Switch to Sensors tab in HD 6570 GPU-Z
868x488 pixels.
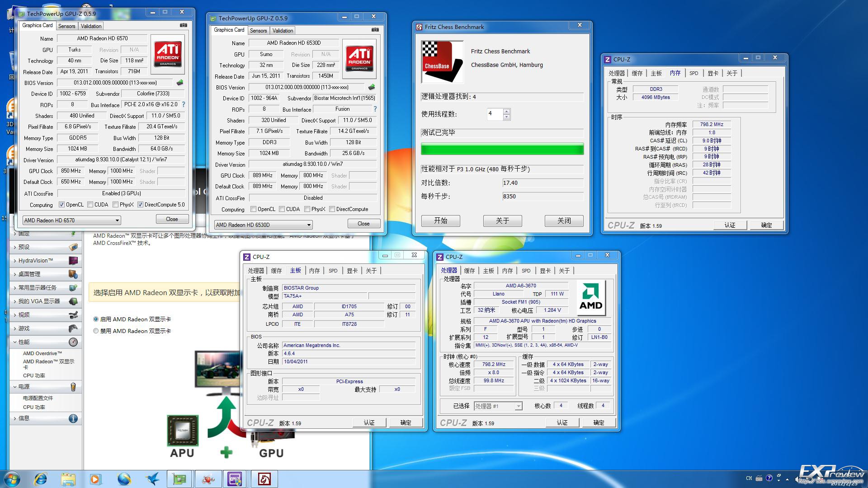pyautogui.click(x=67, y=26)
